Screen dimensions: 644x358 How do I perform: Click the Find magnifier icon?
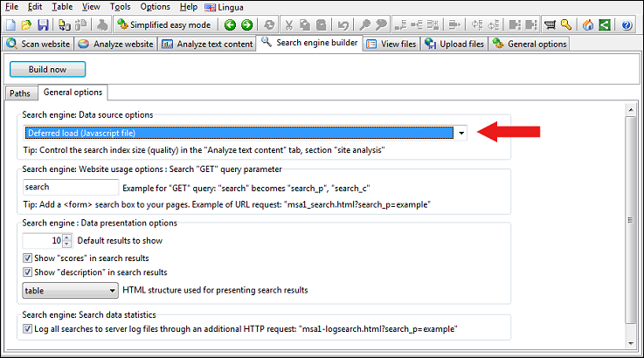364,25
